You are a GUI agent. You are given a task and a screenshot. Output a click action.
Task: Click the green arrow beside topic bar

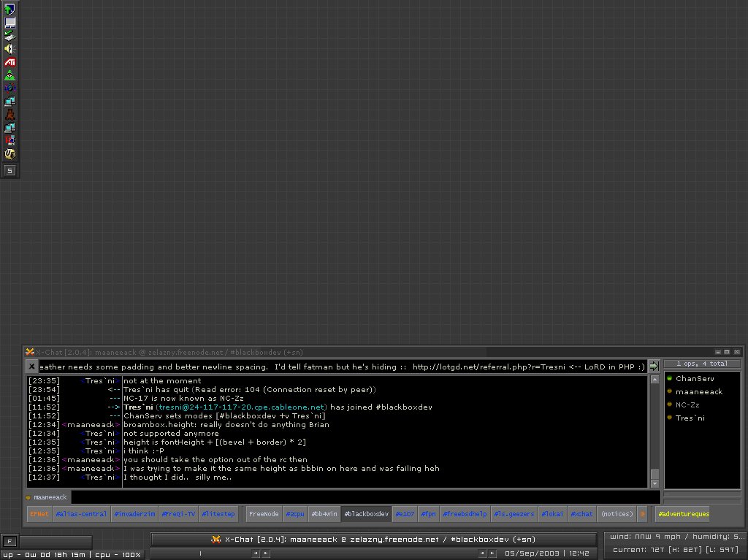click(x=654, y=367)
